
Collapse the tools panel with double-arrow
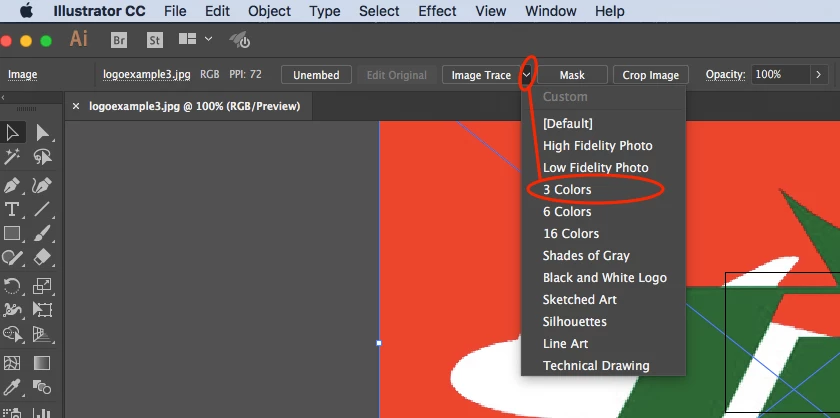click(x=3, y=98)
